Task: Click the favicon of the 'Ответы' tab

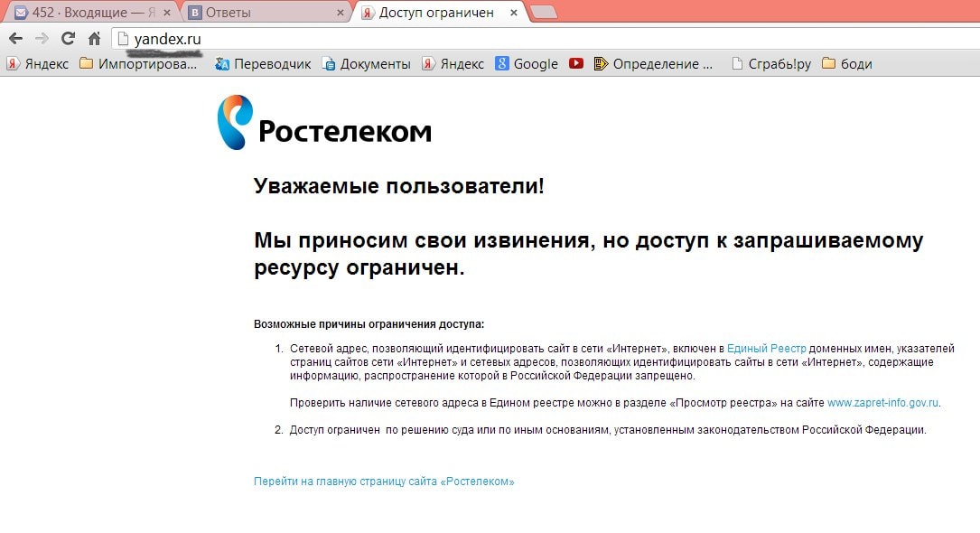Action: pos(195,13)
